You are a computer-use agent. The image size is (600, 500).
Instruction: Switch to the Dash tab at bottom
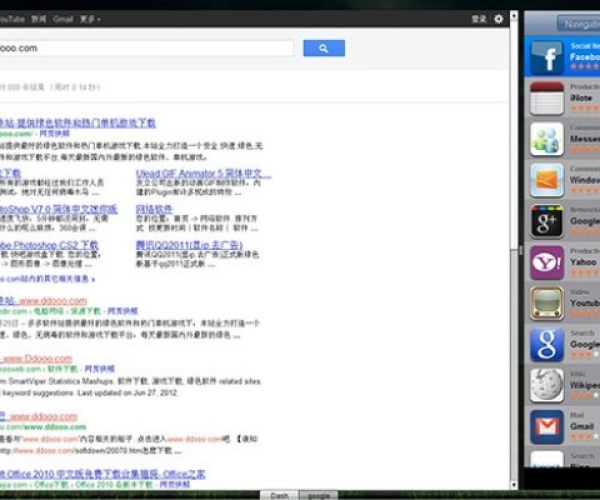pos(280,494)
